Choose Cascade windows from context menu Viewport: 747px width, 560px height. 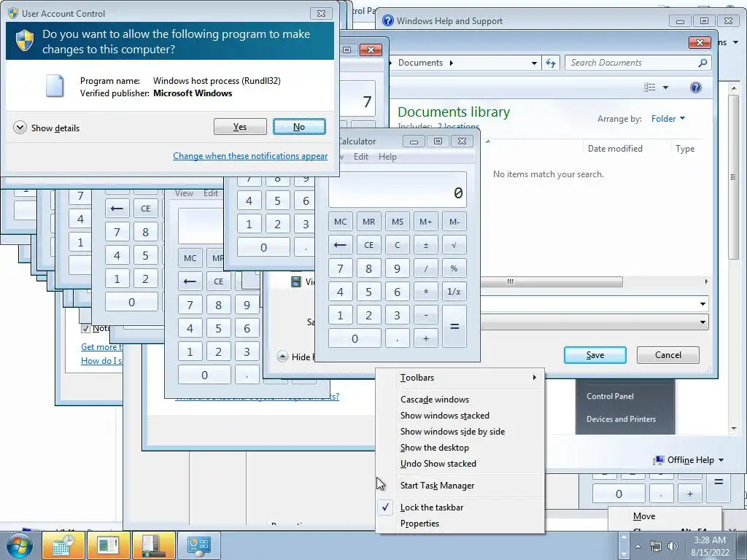460,400
